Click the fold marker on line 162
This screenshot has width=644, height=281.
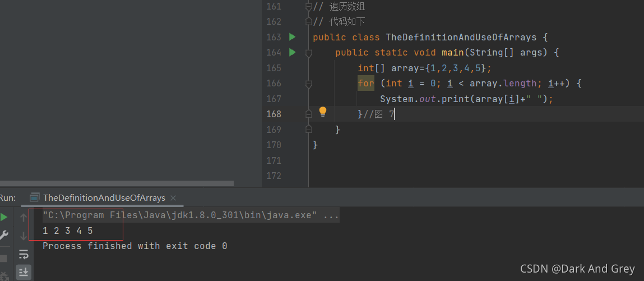pos(308,22)
